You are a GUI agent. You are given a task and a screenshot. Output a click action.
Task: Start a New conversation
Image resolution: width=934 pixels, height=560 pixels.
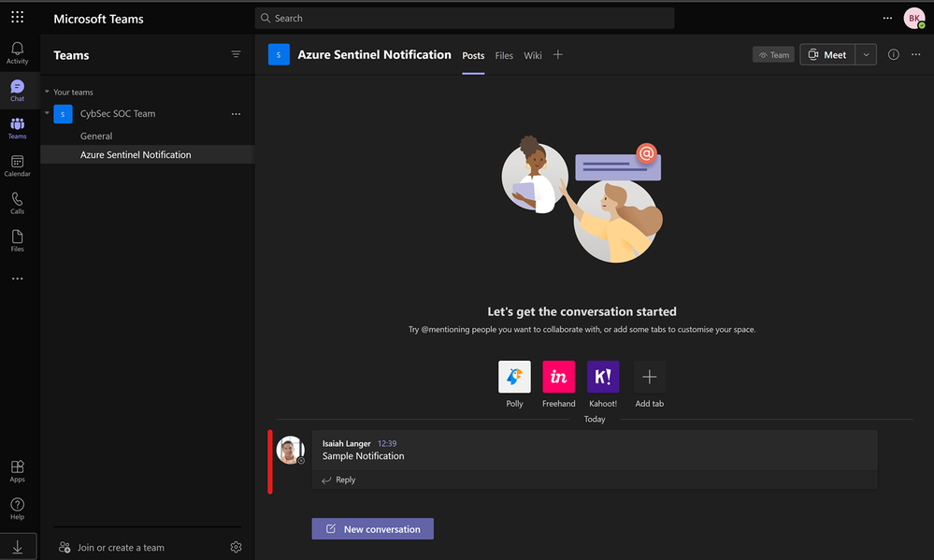point(372,528)
